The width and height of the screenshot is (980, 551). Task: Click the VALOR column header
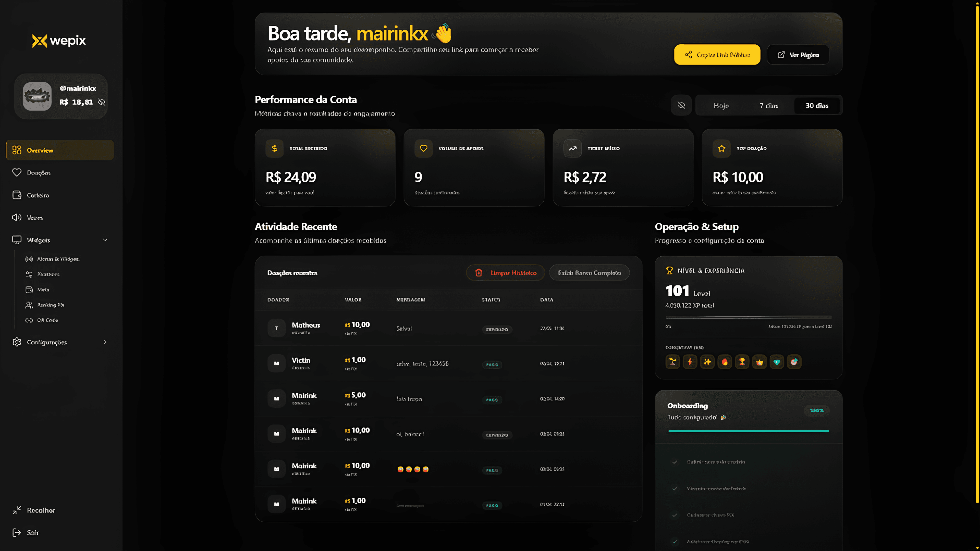[353, 300]
